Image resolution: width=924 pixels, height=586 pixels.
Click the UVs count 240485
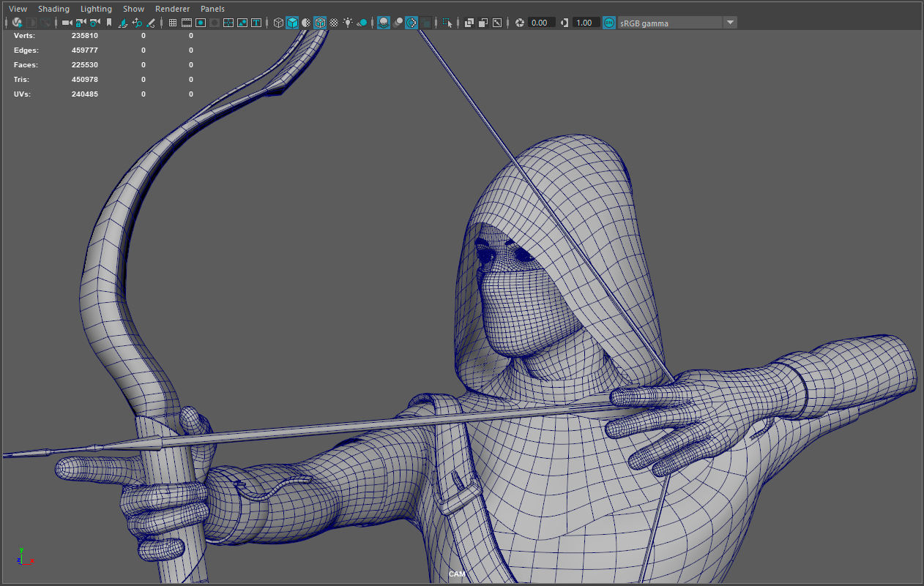click(85, 94)
